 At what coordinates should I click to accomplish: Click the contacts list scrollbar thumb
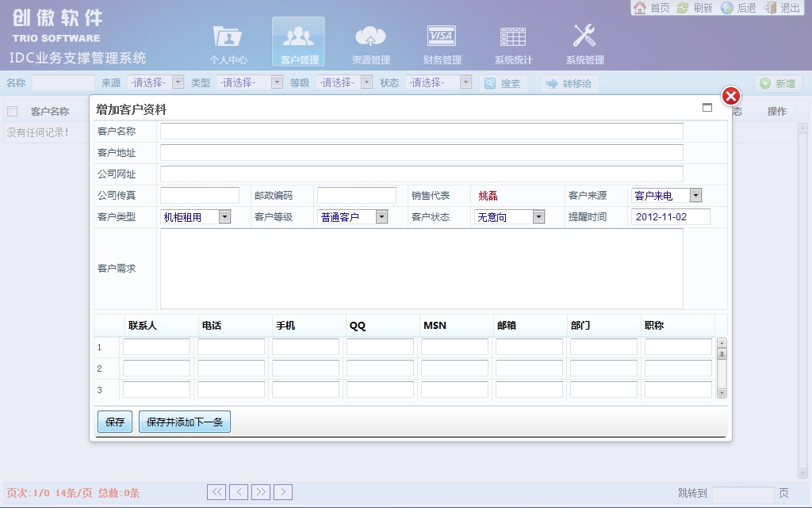[x=722, y=353]
